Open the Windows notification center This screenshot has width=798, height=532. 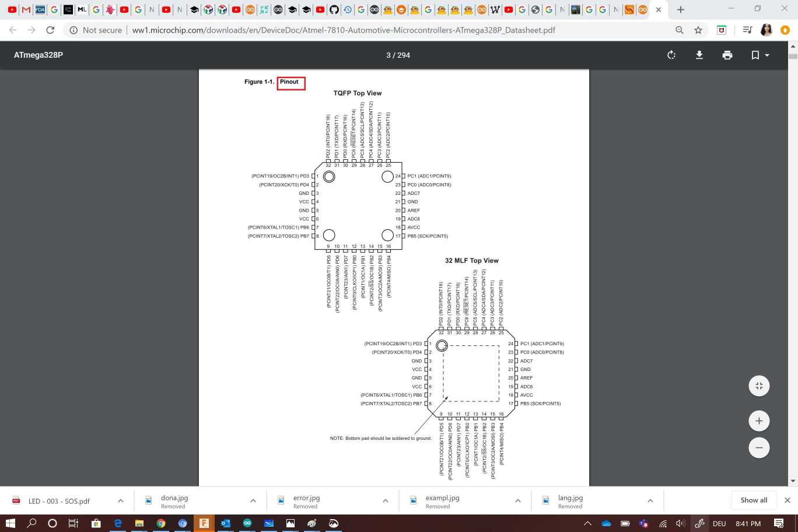pyautogui.click(x=779, y=523)
